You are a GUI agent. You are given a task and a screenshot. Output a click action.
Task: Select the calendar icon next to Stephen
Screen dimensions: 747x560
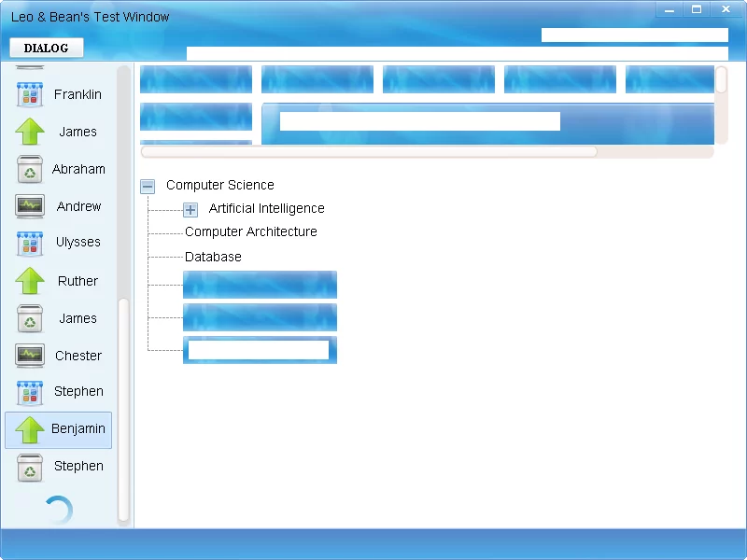(x=30, y=392)
